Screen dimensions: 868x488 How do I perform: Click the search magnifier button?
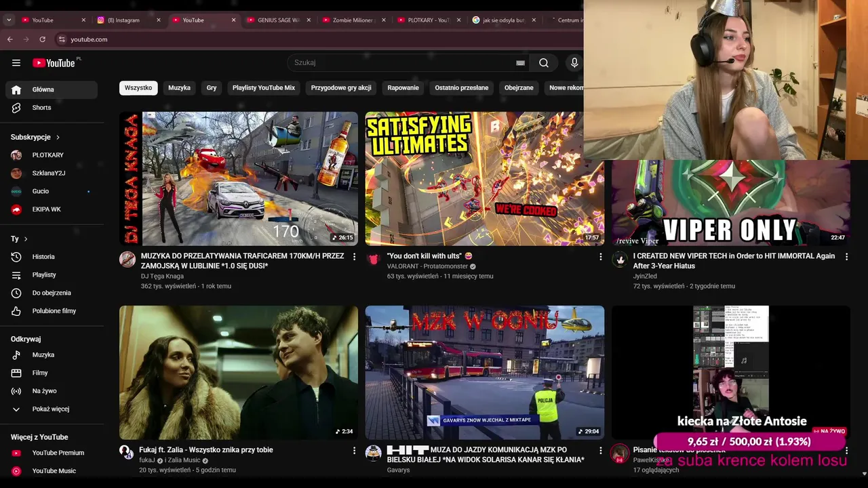click(544, 63)
